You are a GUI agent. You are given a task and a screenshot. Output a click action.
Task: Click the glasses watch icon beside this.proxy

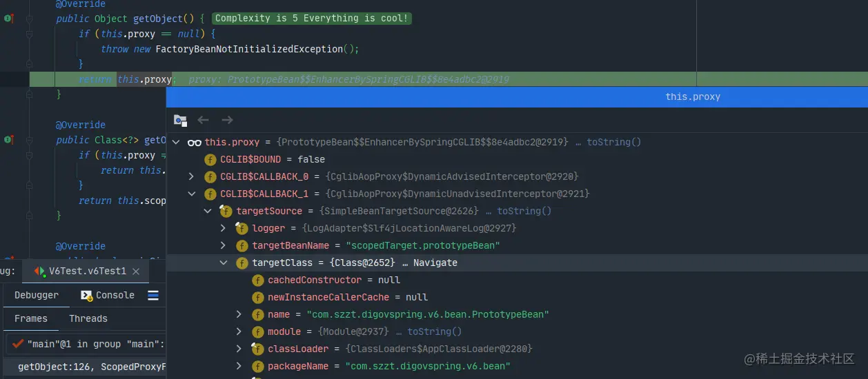click(x=195, y=142)
